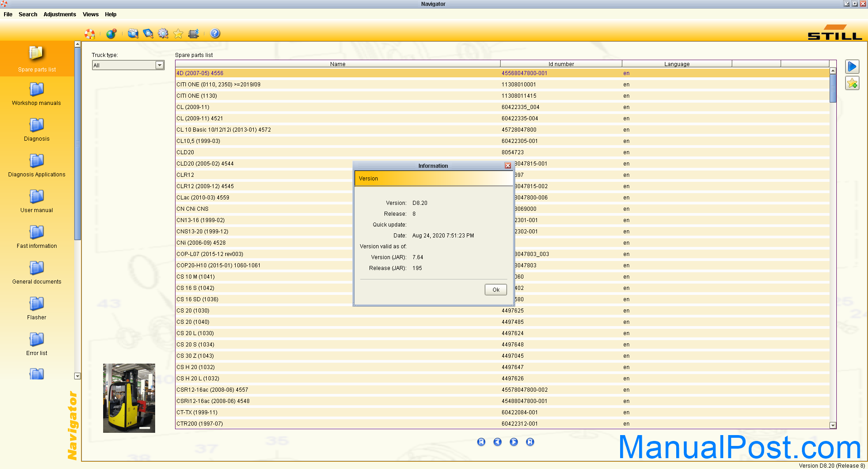Open the Flasher folder
Viewport: 868px width, 469px height.
[37, 308]
